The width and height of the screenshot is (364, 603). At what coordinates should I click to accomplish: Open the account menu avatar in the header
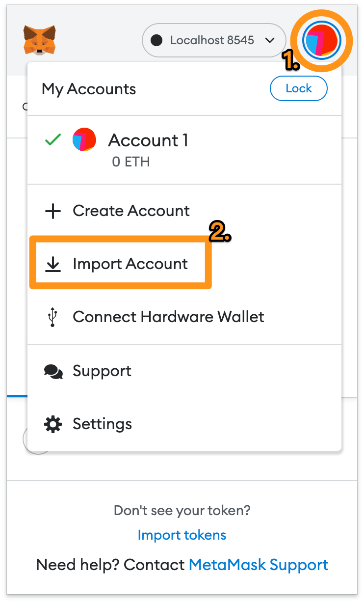(x=321, y=40)
